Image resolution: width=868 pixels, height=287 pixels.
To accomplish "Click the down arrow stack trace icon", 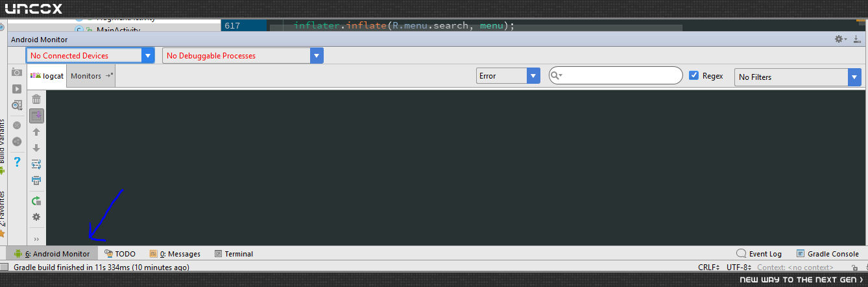I will tap(36, 148).
